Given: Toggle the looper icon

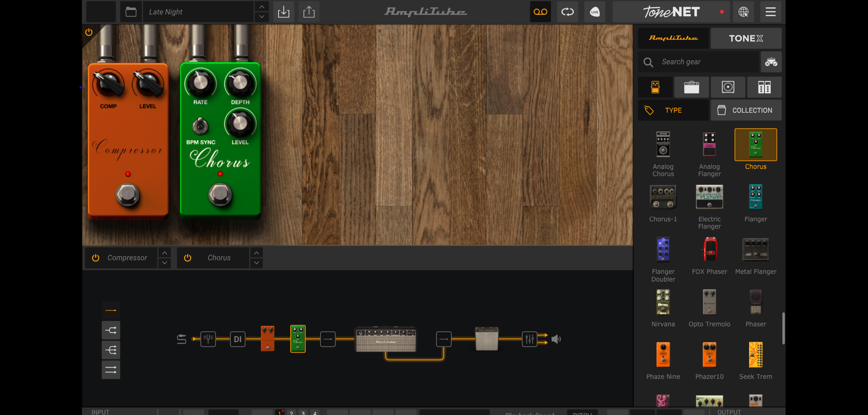Looking at the screenshot, I should pyautogui.click(x=567, y=12).
